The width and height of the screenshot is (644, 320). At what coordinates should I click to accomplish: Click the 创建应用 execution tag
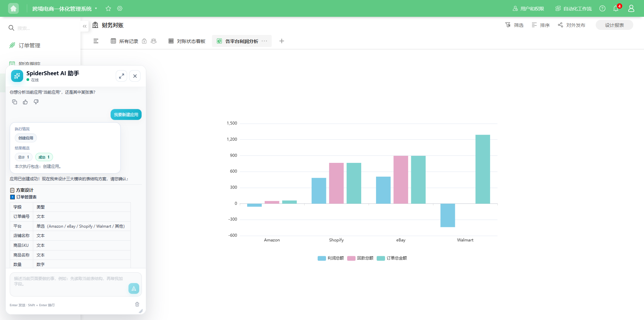click(26, 138)
